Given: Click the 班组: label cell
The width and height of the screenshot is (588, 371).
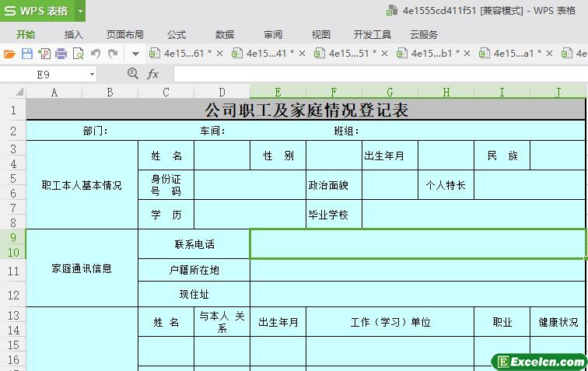Looking at the screenshot, I should tap(346, 131).
